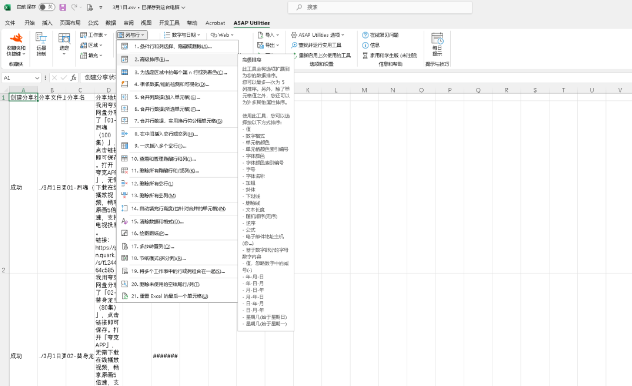The image size is (632, 386).
Task: Click icon of menu entry 4 detect adjacent data
Action: click(x=125, y=84)
